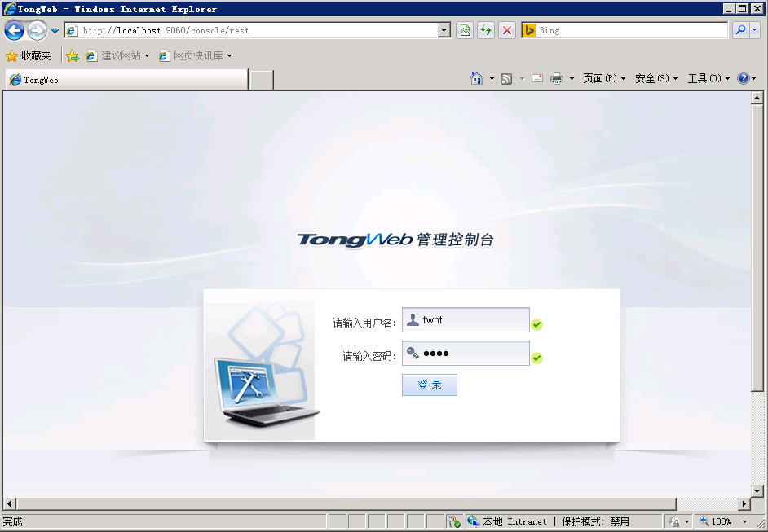Screen dimensions: 768x532
Task: Click the username field containing twnt
Action: [466, 319]
